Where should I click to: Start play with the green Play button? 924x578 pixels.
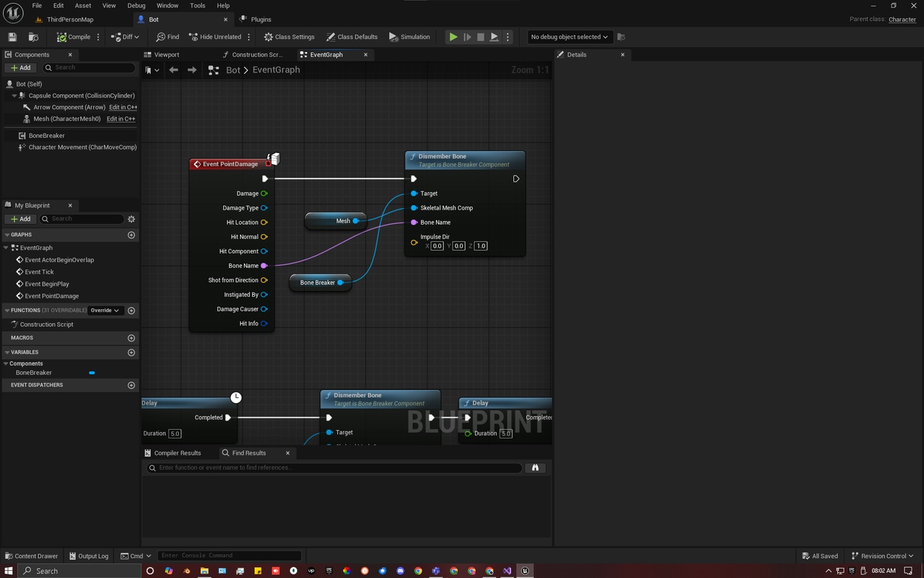[453, 37]
